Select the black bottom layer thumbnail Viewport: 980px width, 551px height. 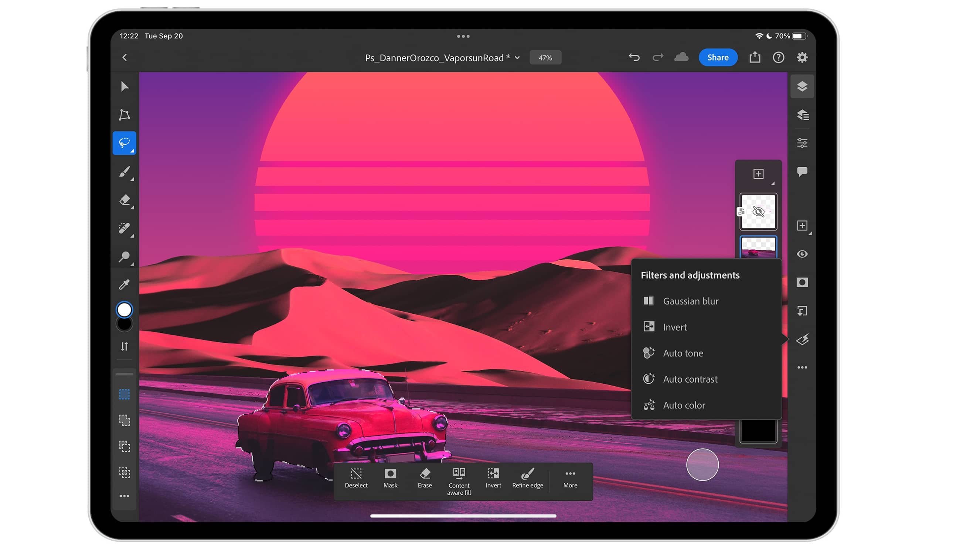click(x=758, y=431)
